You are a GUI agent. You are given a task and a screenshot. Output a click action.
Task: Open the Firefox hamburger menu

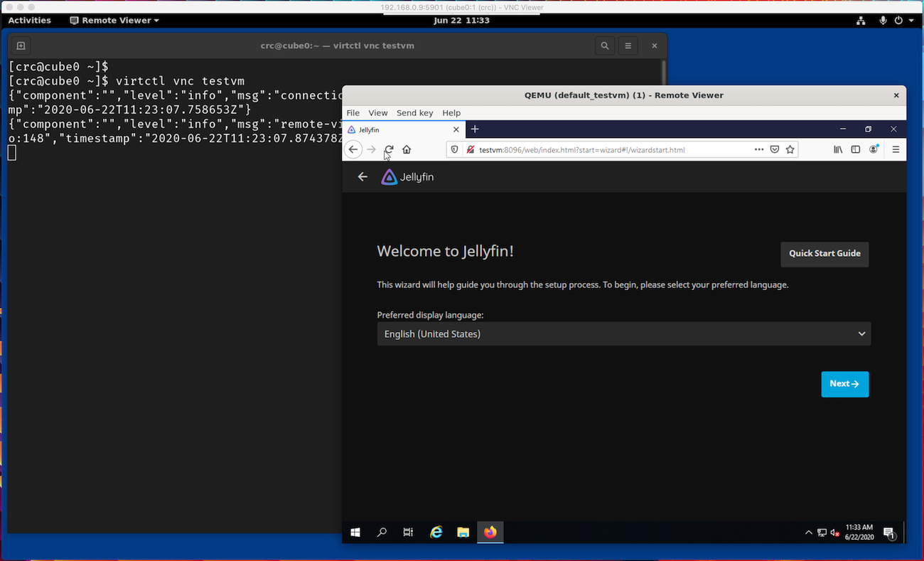point(895,149)
